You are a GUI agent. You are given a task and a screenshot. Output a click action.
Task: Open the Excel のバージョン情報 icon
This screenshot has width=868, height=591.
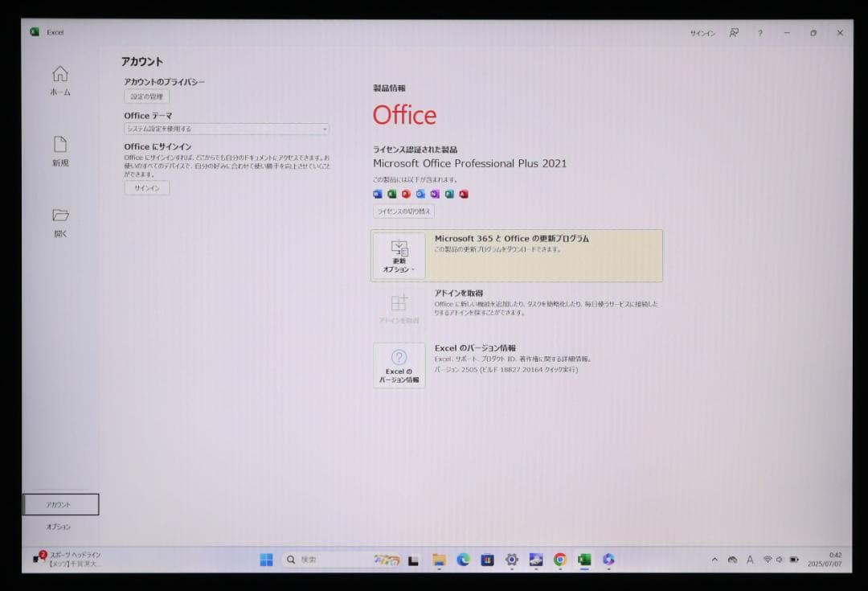(x=399, y=364)
